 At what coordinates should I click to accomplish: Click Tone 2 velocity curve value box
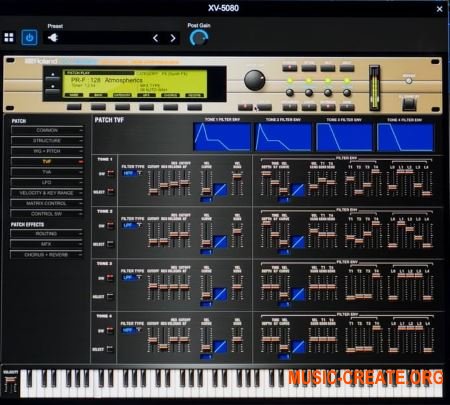tap(206, 252)
